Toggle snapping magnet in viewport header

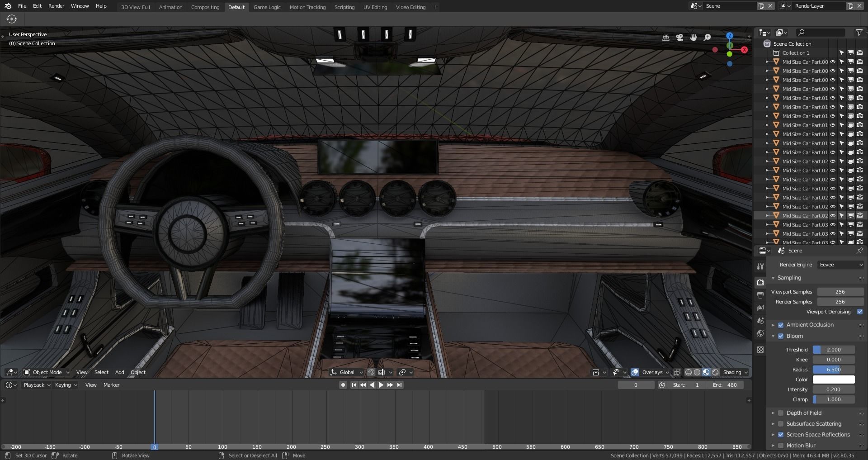(371, 372)
